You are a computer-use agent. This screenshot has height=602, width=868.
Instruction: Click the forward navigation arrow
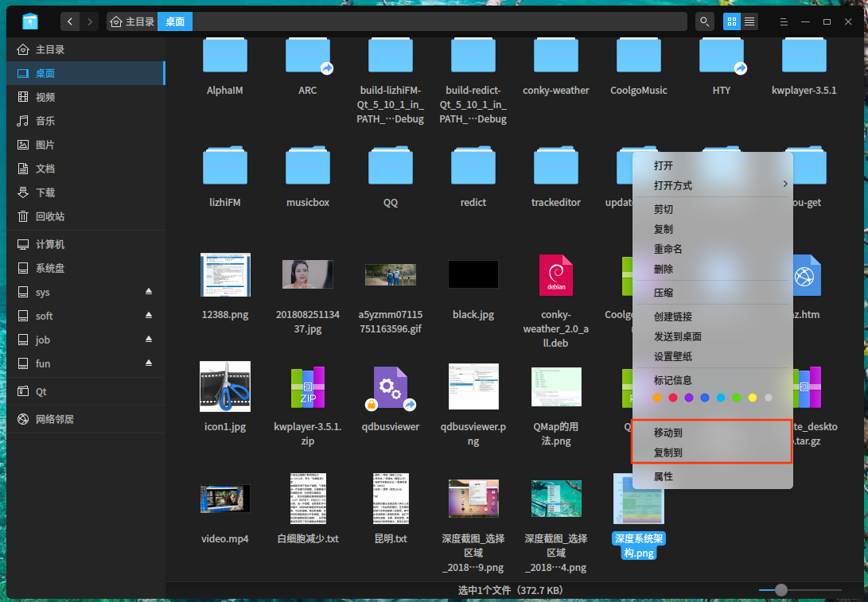coord(90,21)
